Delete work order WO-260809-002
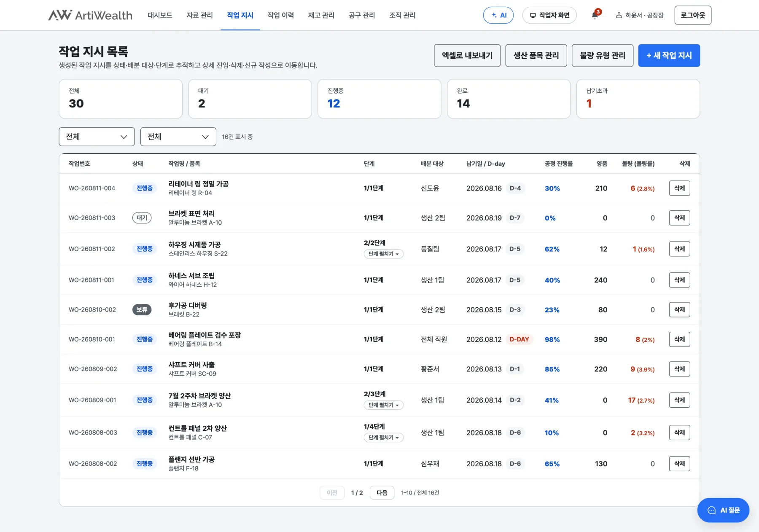Viewport: 759px width, 532px height. click(679, 369)
